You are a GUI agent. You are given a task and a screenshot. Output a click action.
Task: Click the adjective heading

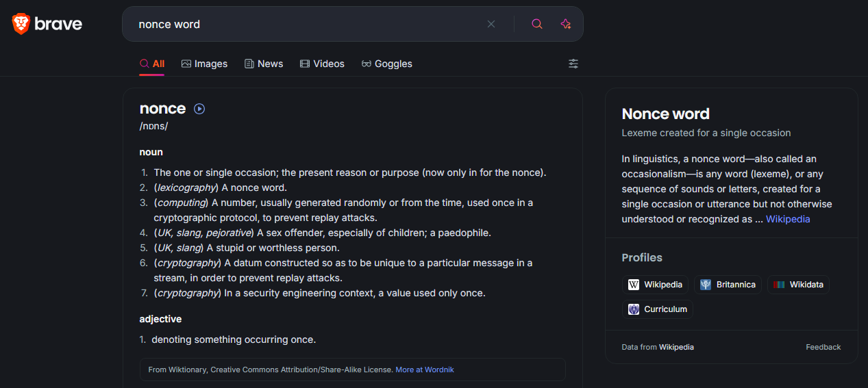coord(160,319)
